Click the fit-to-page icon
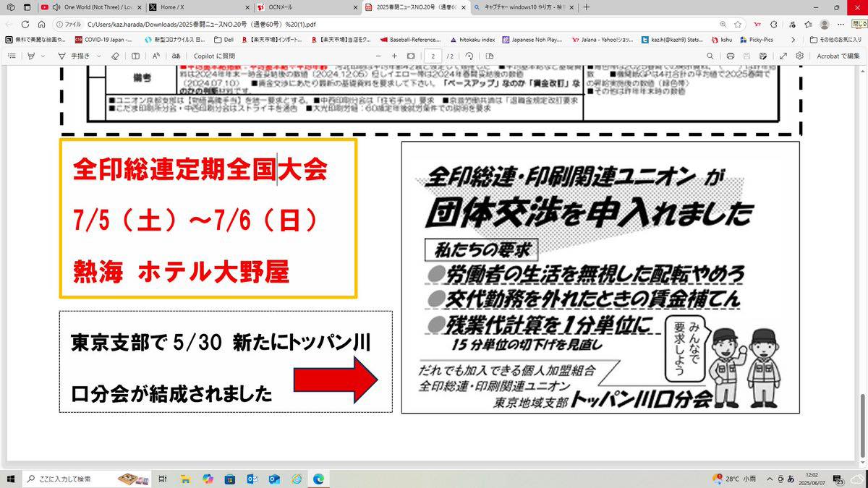The height and width of the screenshot is (488, 868). click(x=411, y=56)
